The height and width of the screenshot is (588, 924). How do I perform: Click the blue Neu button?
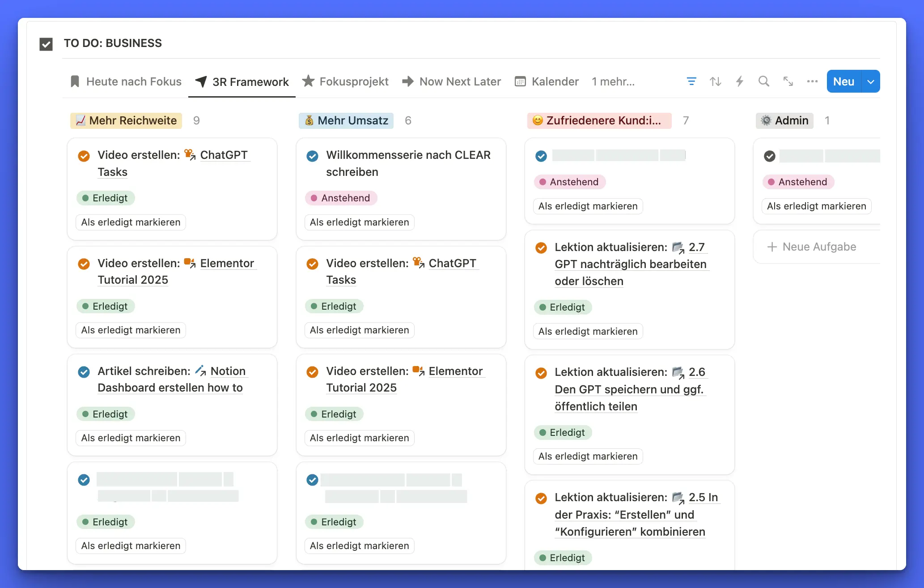843,81
